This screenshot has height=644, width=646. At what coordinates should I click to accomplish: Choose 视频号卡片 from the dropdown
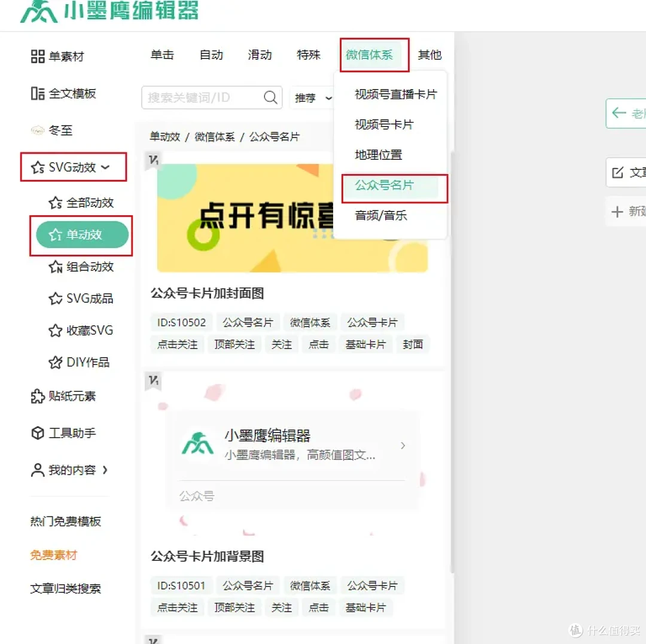pos(384,124)
